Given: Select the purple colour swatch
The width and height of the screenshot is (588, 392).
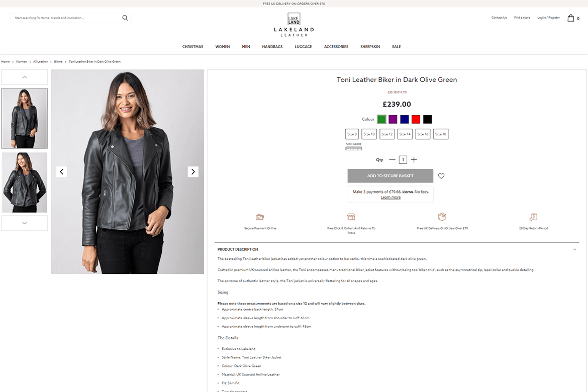Looking at the screenshot, I should tap(393, 119).
